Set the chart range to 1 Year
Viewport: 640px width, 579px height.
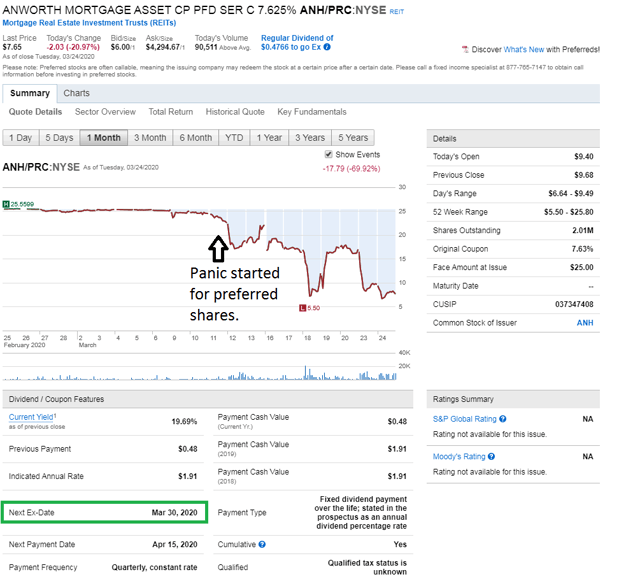(269, 138)
